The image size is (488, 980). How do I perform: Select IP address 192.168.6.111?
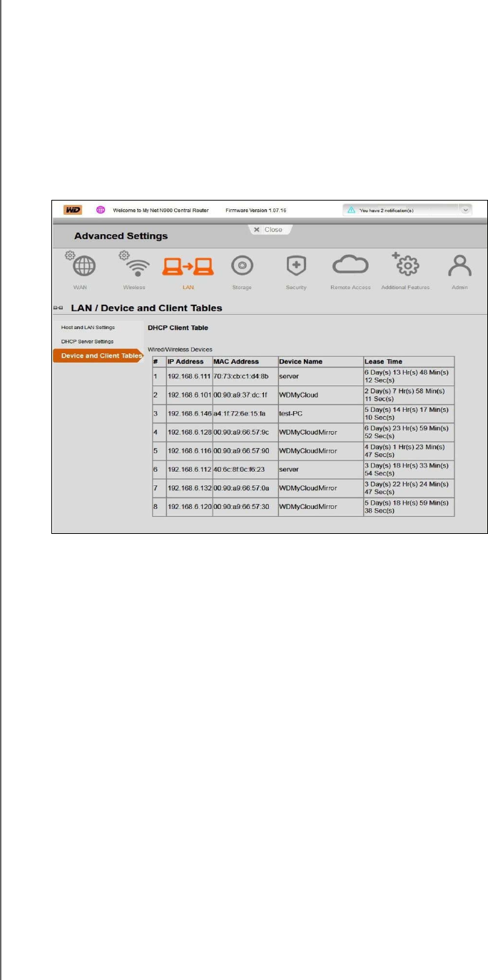click(x=189, y=376)
